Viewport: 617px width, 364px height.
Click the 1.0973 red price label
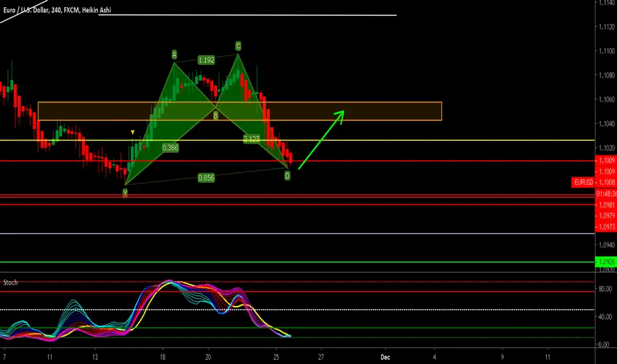[606, 226]
